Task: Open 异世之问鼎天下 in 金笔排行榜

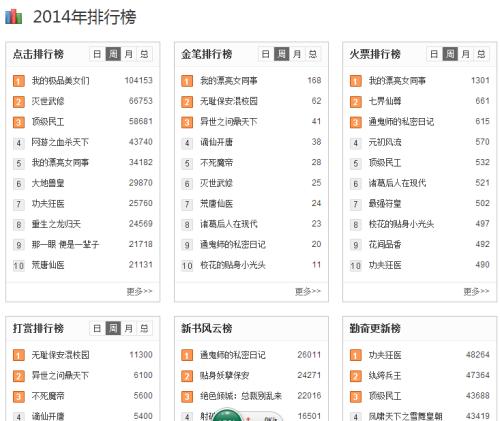Action: 229,122
